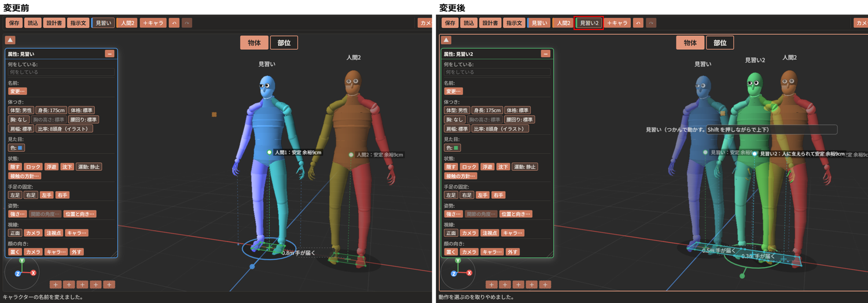Open the 胸: なし selector in the 見習い panel

point(19,119)
